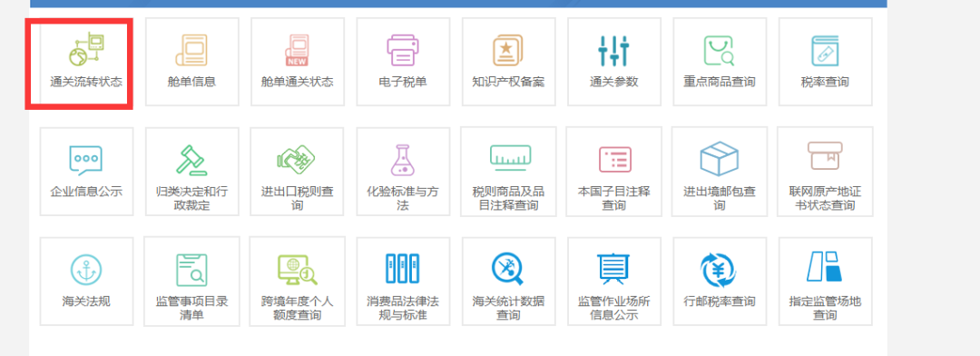The height and width of the screenshot is (356, 980).
Task: Open the 海关统计数据查询 caption
Action: (508, 308)
